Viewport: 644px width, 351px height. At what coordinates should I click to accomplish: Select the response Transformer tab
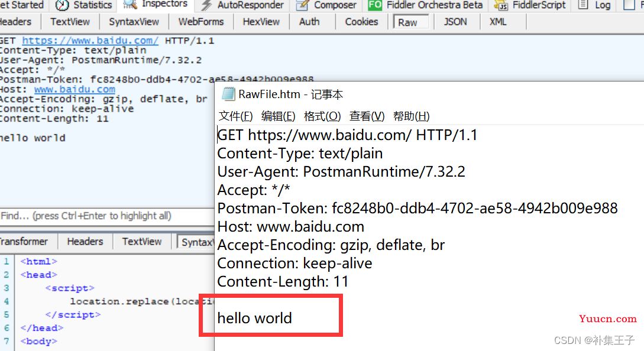(x=24, y=242)
